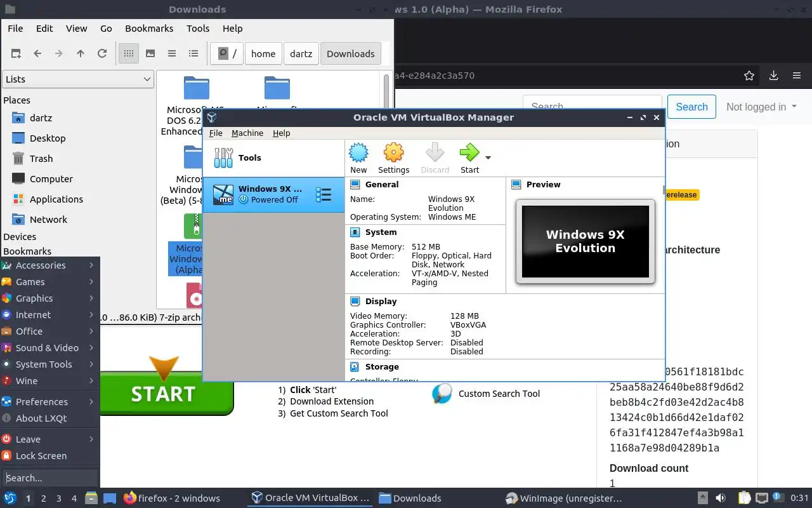
Task: Click the General section icon
Action: (355, 185)
